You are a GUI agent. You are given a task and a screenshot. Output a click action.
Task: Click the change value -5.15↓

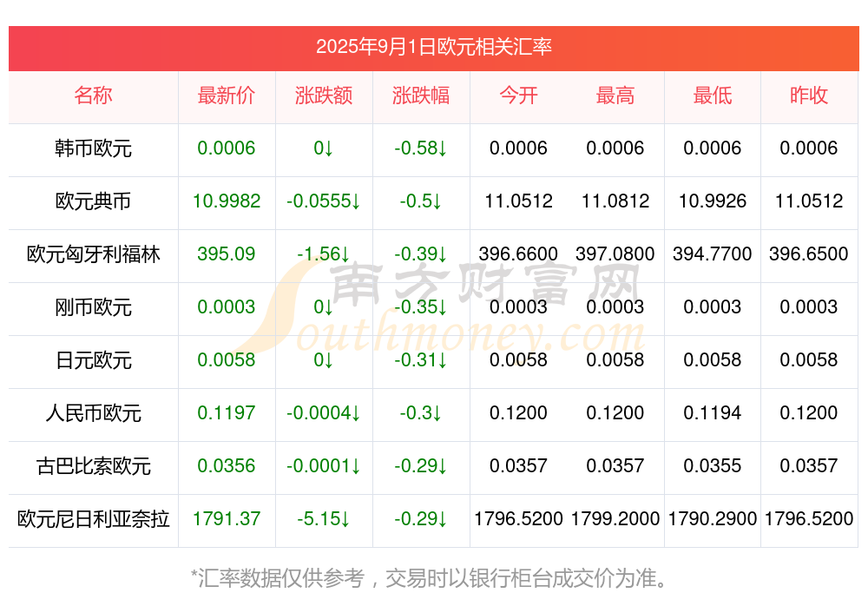pyautogui.click(x=323, y=519)
